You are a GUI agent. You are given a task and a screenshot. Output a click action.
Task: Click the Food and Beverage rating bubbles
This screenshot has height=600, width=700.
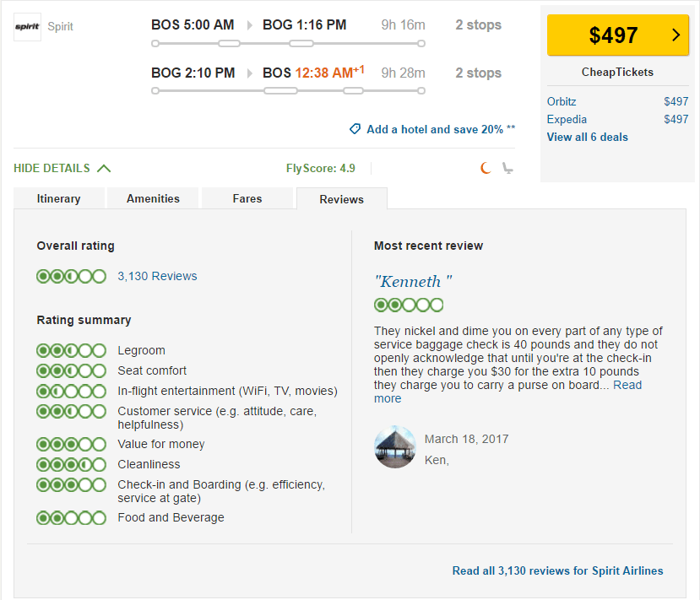(x=72, y=518)
